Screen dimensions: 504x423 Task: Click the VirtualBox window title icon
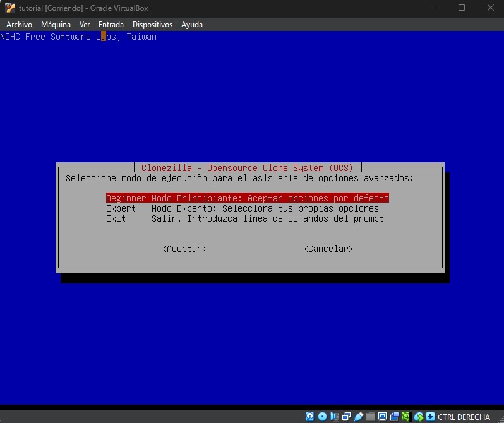coord(10,8)
